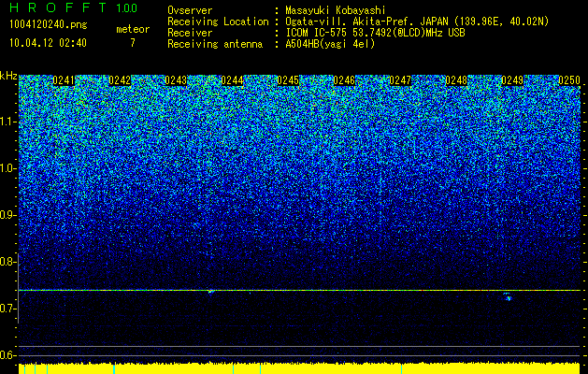Click observer name Masayuki Kobayashi
588x374 pixels.
[x=336, y=10]
